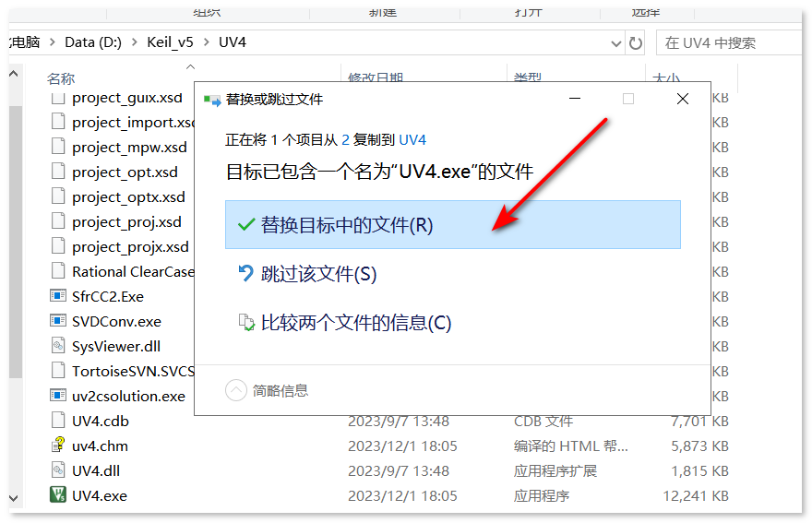Click the UV4.exe size 12,241 KB

[x=696, y=495]
